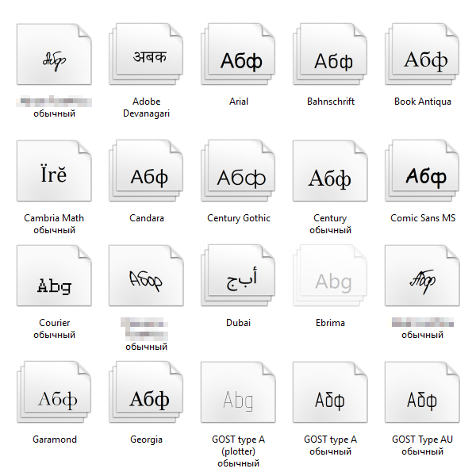Click the 'Courier обычный' label text
476x476 pixels.
[x=54, y=328]
